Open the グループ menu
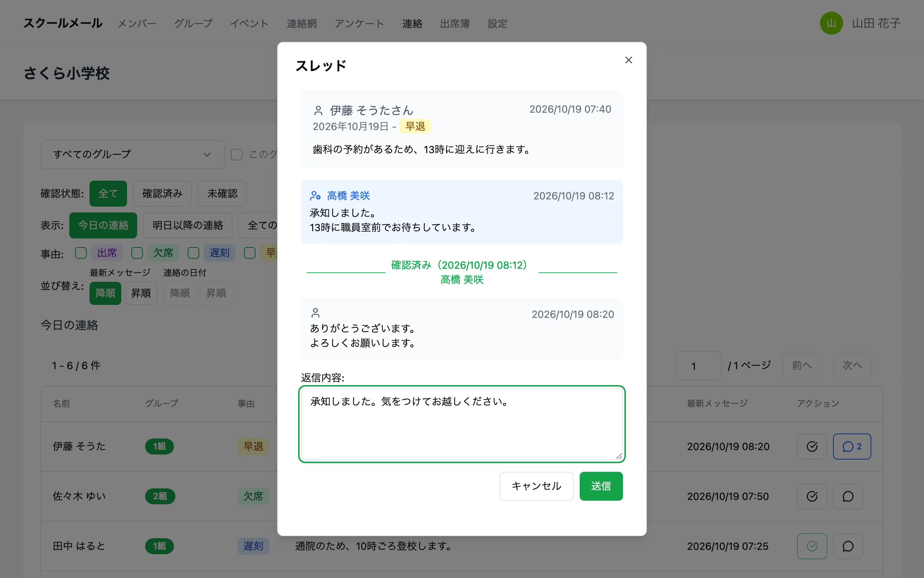This screenshot has height=578, width=924. click(193, 24)
